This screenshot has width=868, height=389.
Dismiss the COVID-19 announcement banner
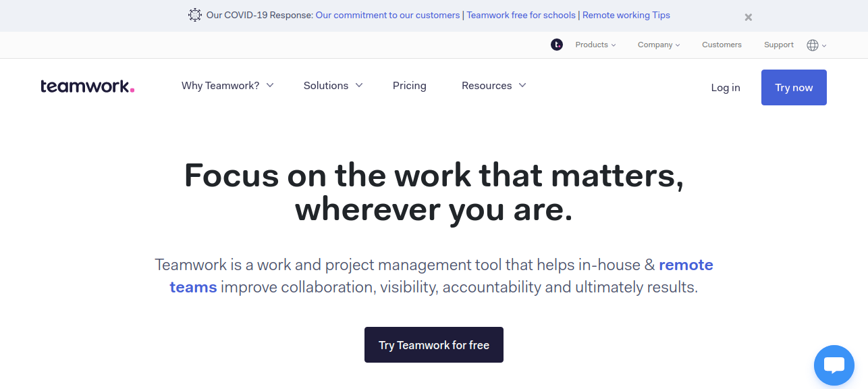[748, 18]
